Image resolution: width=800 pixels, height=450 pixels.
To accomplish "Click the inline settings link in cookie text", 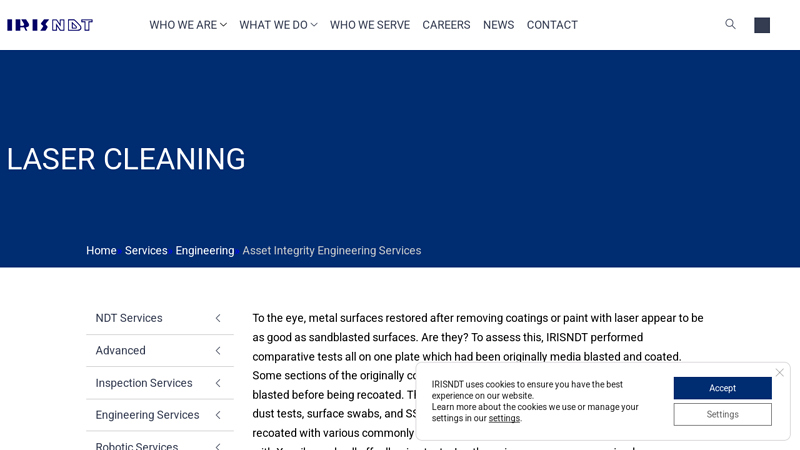I will tap(504, 418).
